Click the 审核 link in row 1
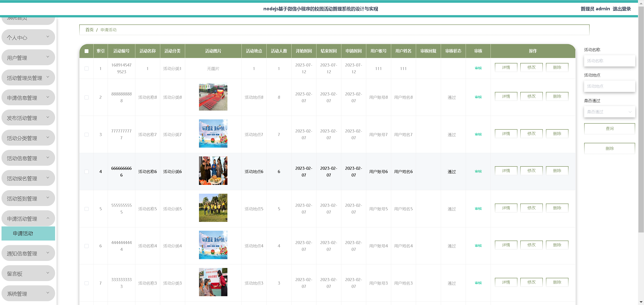Image resolution: width=644 pixels, height=305 pixels. pyautogui.click(x=478, y=68)
